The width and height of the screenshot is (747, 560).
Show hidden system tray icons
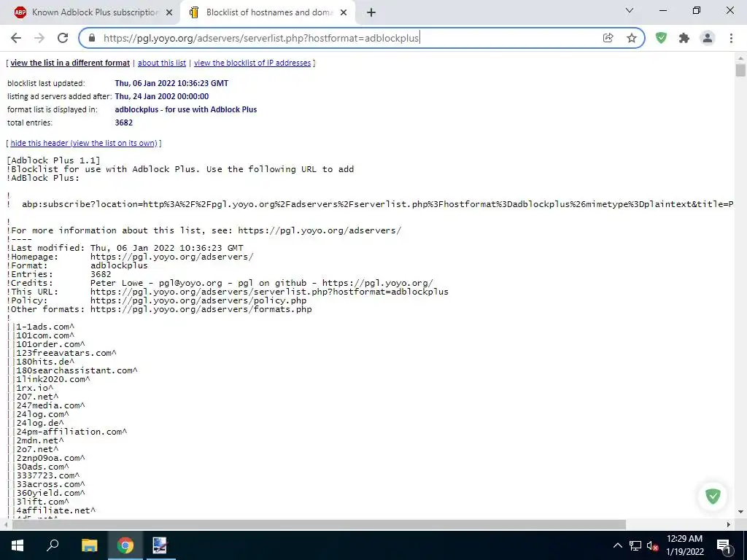tap(617, 545)
